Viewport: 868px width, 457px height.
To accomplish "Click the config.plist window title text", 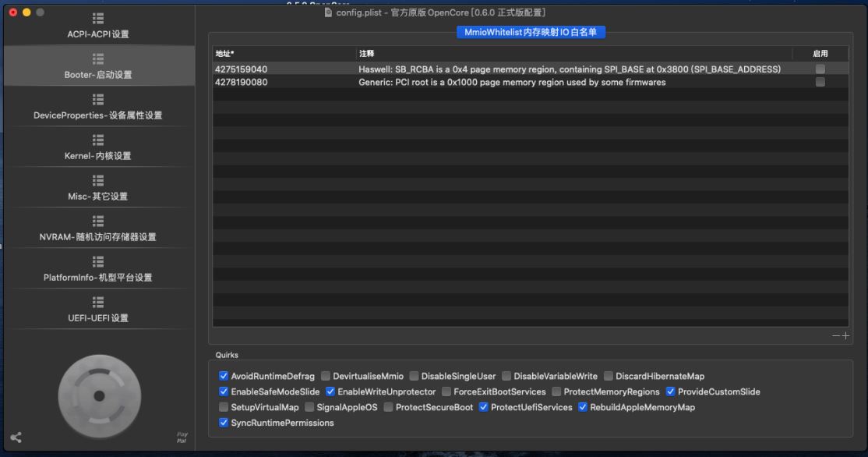I will [441, 12].
